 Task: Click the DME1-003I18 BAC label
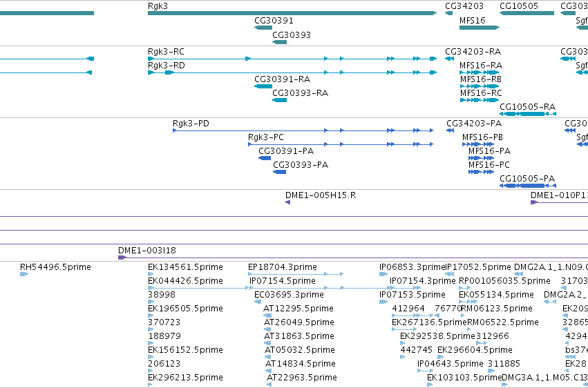click(x=147, y=251)
